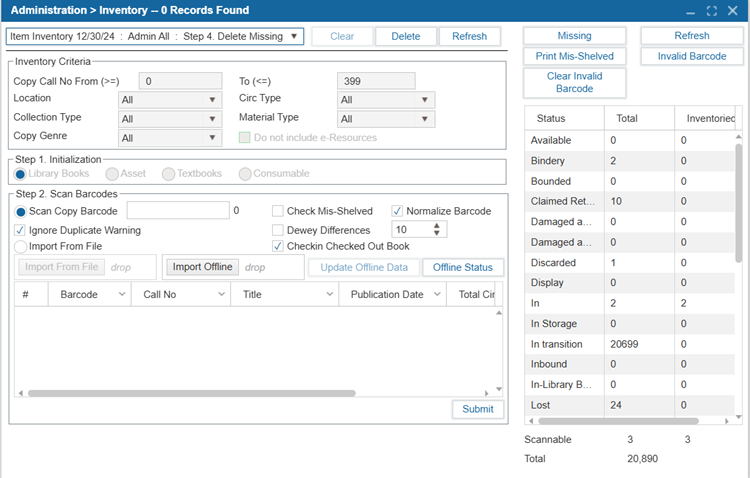Click Refresh above the Invalid Barcode button

[692, 36]
